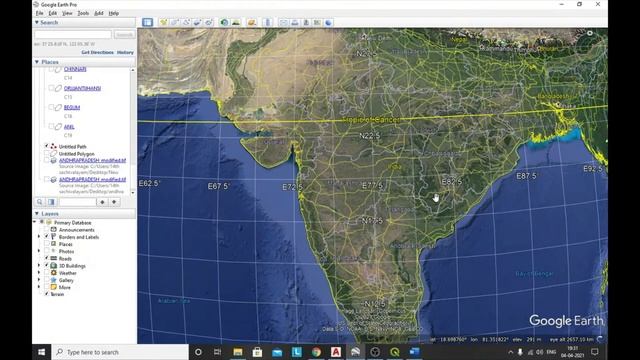The width and height of the screenshot is (640, 360).
Task: Open Chrome from the taskbar
Action: [x=316, y=352]
